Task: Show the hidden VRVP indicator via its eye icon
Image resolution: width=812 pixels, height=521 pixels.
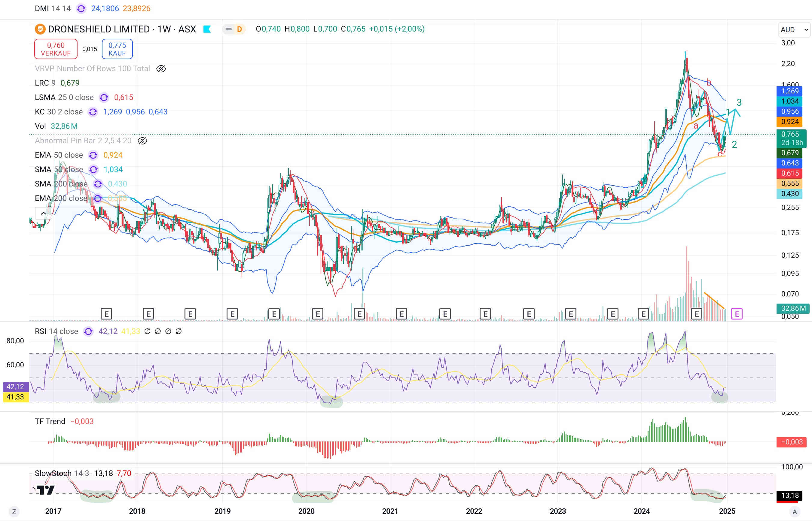Action: [x=161, y=69]
